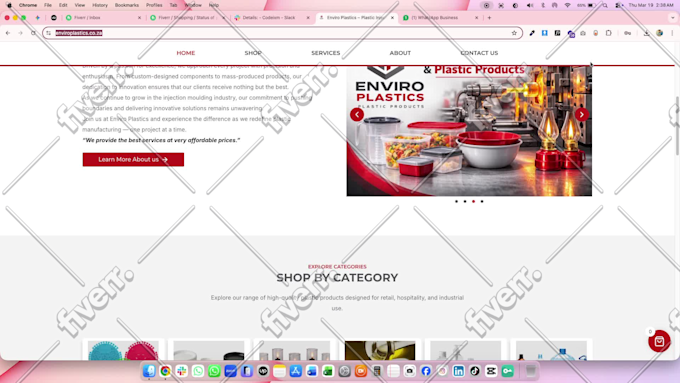Select the second carousel dot
The height and width of the screenshot is (383, 680).
tap(465, 201)
